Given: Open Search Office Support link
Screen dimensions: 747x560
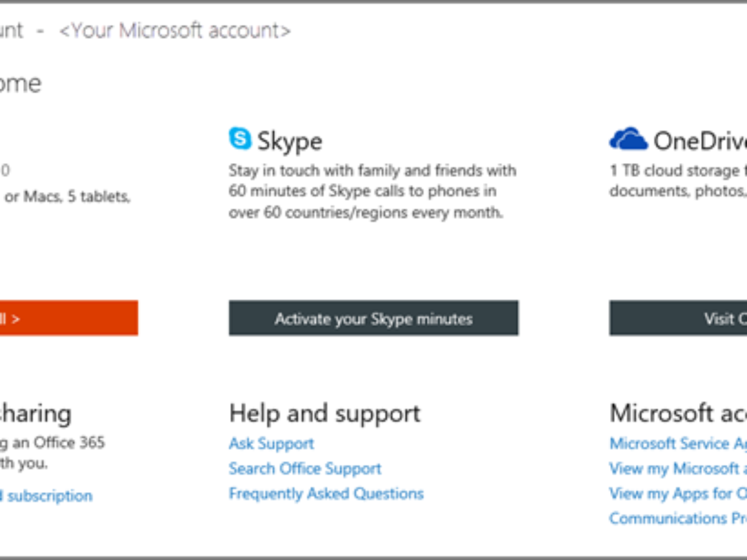Looking at the screenshot, I should [305, 469].
